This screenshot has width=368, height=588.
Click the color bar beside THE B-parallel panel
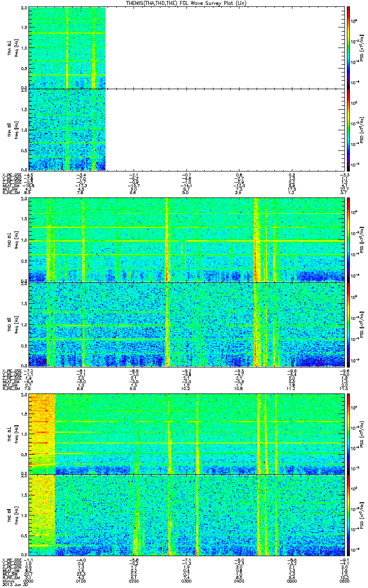coord(349,514)
